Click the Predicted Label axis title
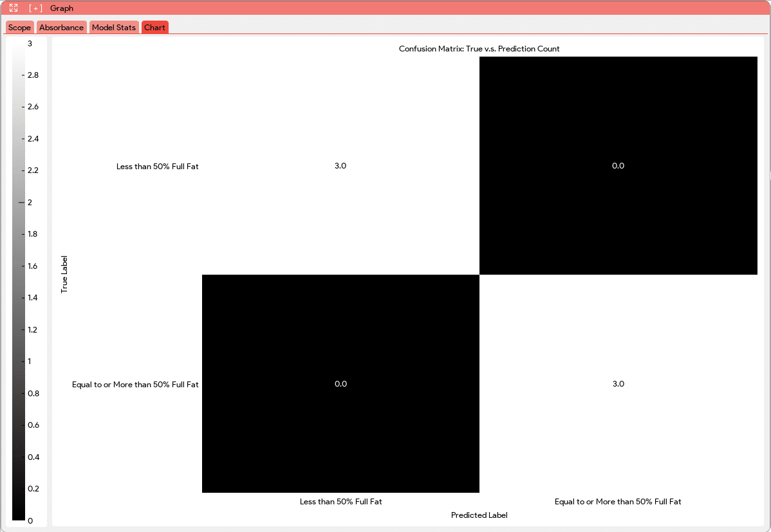The image size is (771, 532). 479,515
